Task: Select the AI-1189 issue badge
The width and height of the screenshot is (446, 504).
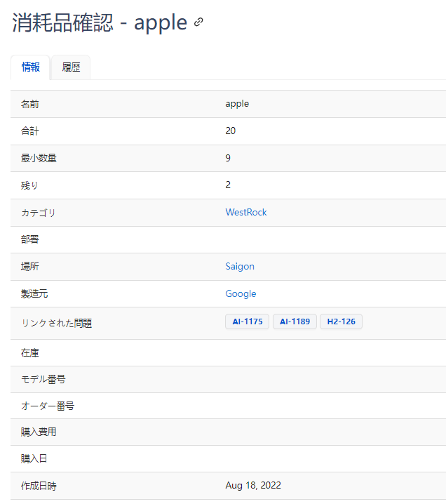Action: [295, 321]
